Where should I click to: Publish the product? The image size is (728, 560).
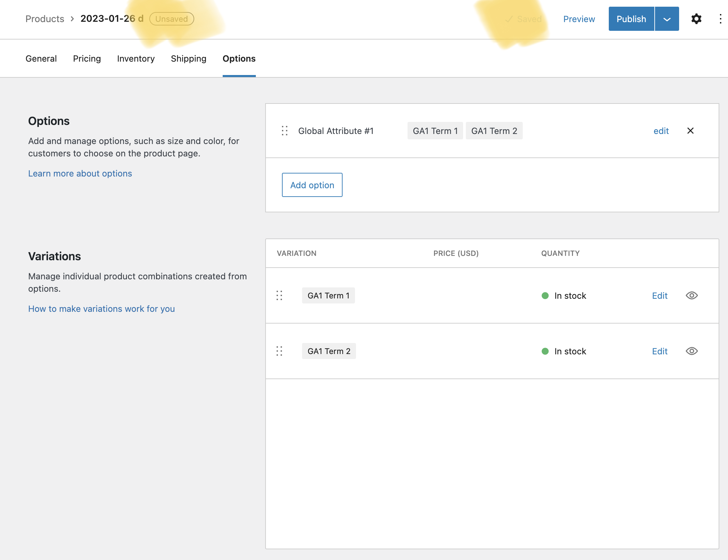coord(631,19)
